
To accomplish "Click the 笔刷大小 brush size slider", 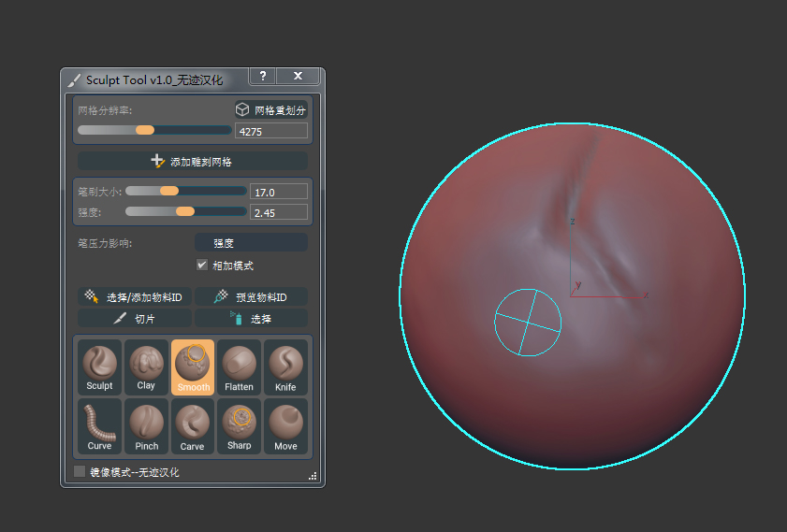I will [x=185, y=191].
